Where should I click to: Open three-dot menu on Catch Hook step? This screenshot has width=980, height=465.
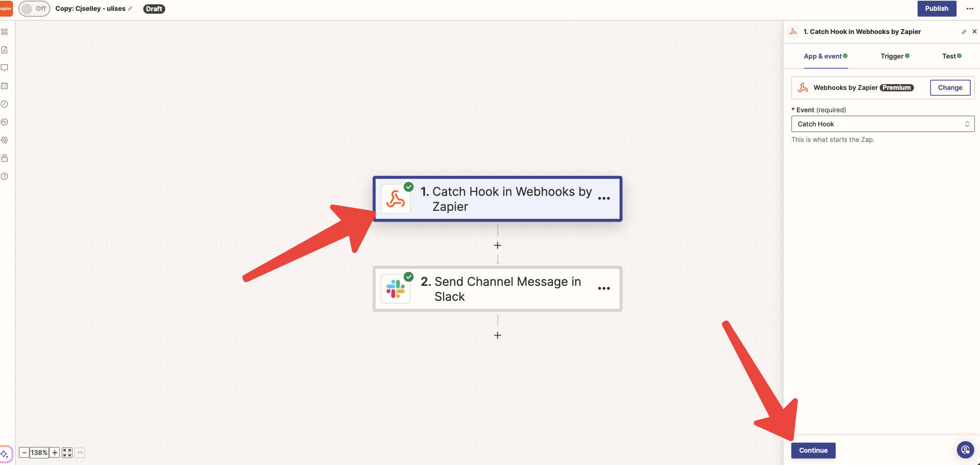[604, 199]
